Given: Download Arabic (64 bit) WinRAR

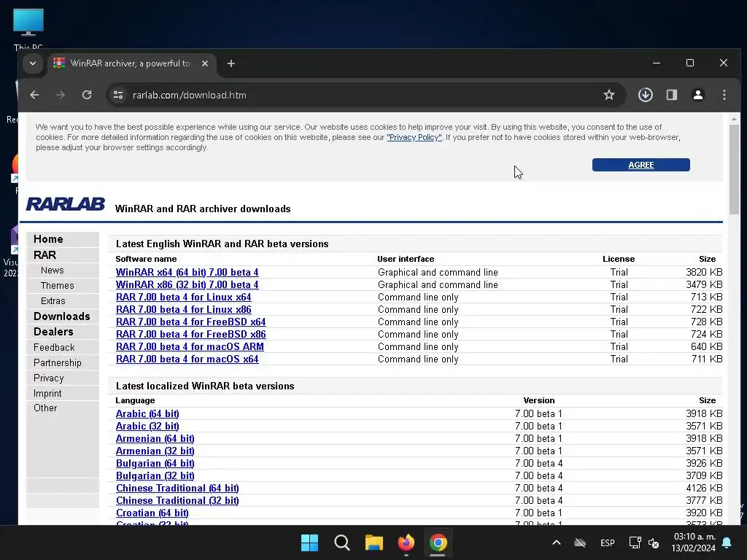Looking at the screenshot, I should pos(147,414).
